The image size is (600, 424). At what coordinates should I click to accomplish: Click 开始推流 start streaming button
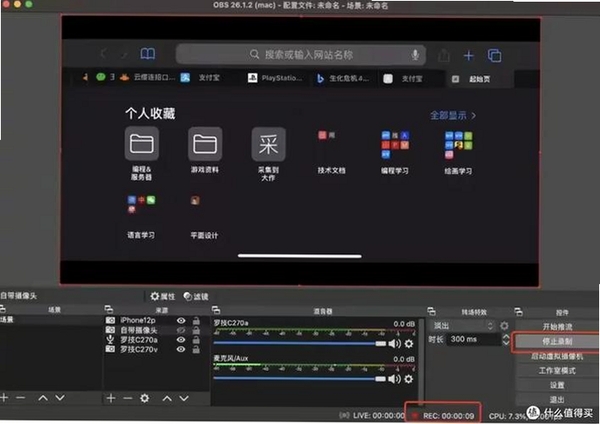click(x=557, y=326)
